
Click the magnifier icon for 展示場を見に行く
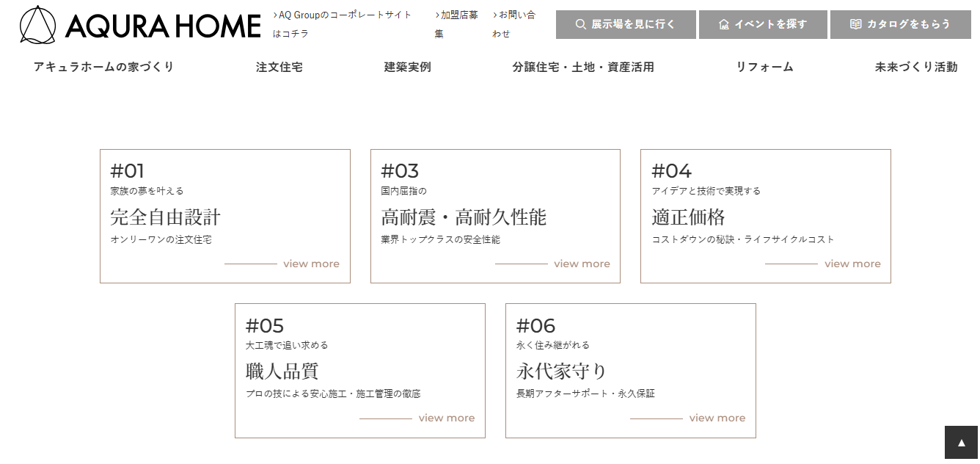[580, 24]
